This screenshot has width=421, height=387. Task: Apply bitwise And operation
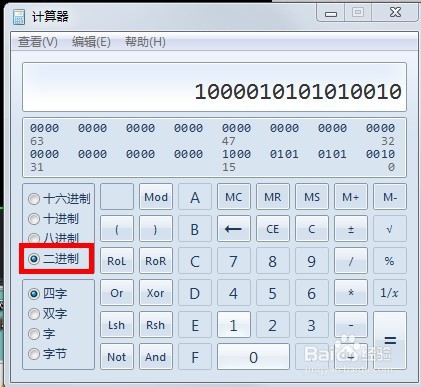point(156,357)
